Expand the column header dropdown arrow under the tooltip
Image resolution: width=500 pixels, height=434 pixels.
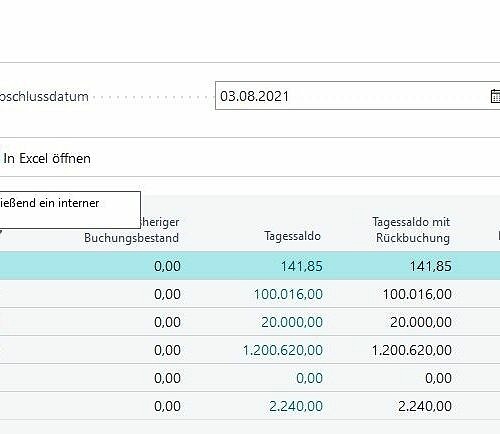(1, 232)
